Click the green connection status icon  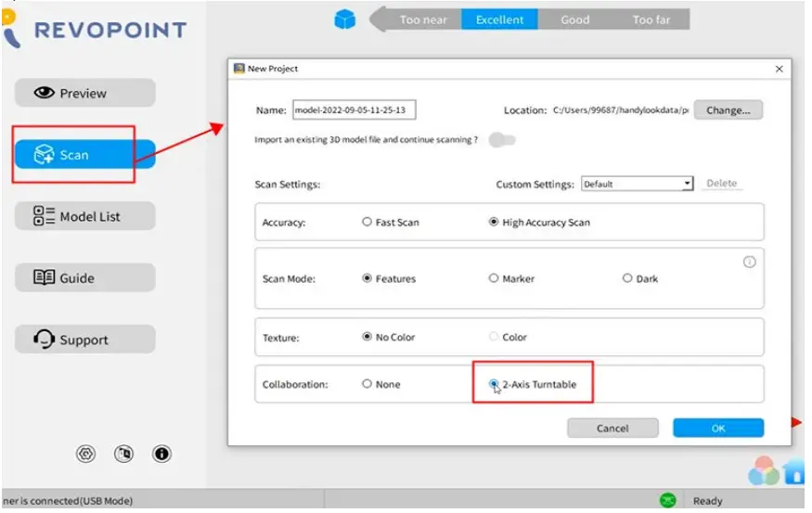click(x=668, y=501)
